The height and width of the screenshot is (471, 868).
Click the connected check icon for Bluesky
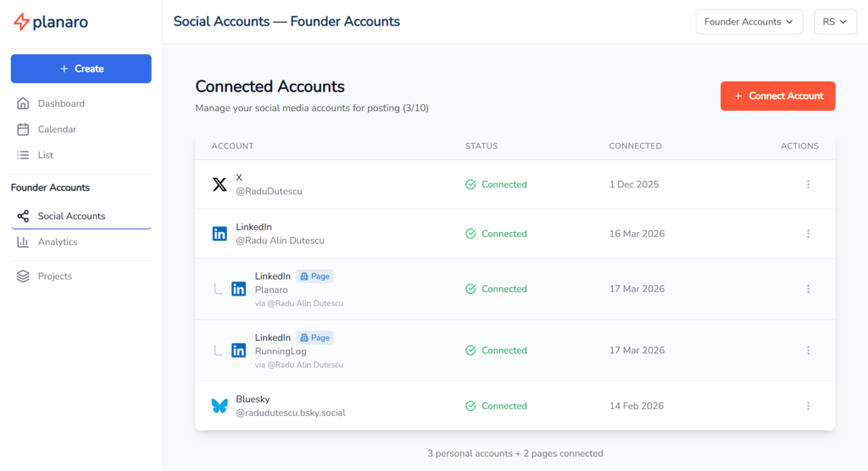tap(470, 406)
